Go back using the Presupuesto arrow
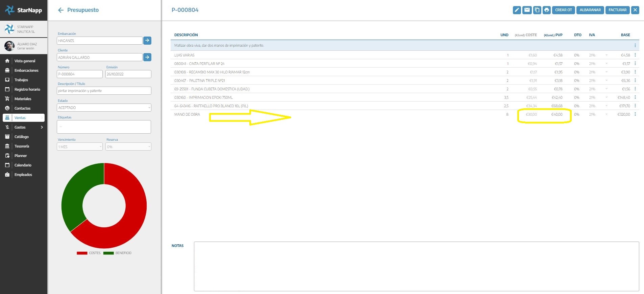Image resolution: width=644 pixels, height=294 pixels. (61, 10)
